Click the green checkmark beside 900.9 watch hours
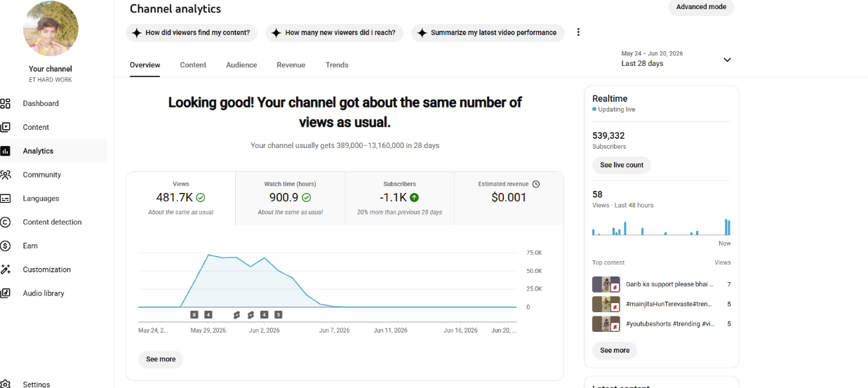Viewport: 868px width, 388px height. 307,198
